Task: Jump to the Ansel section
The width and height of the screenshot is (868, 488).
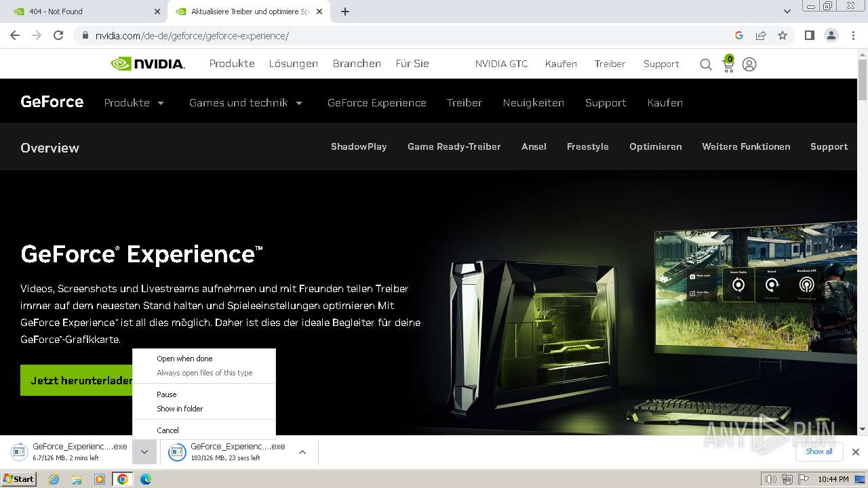Action: [x=534, y=146]
